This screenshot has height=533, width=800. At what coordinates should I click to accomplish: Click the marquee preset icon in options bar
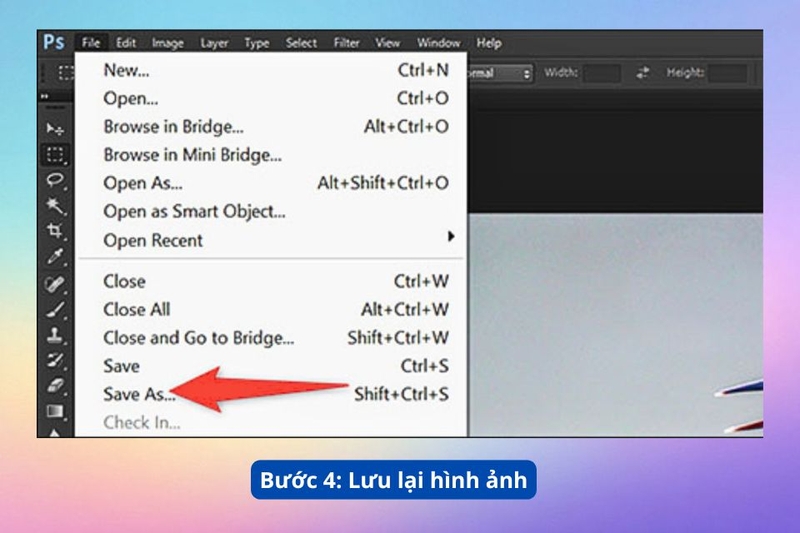[x=65, y=73]
